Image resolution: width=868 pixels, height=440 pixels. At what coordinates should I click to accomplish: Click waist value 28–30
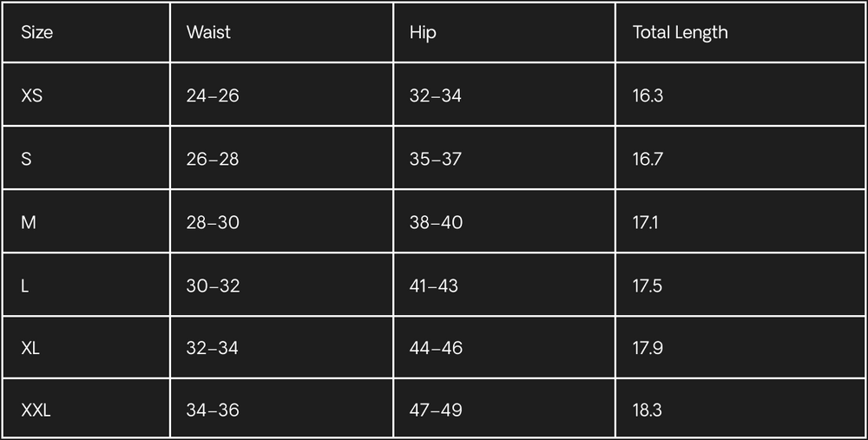tap(213, 222)
